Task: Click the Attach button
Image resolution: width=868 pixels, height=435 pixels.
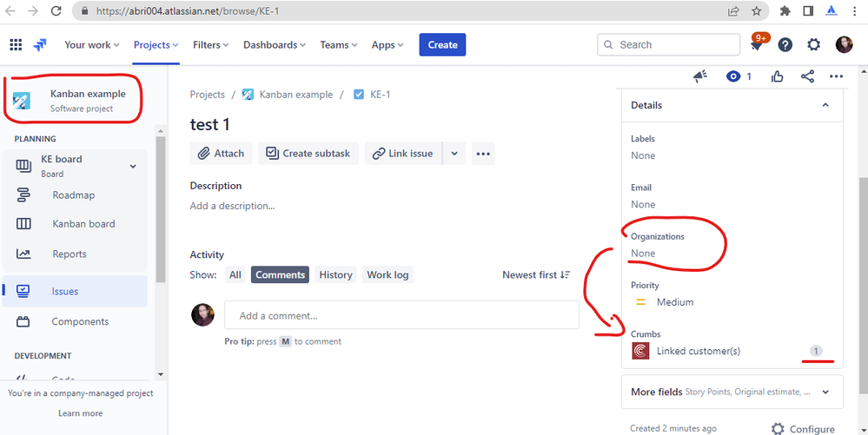Action: (221, 154)
